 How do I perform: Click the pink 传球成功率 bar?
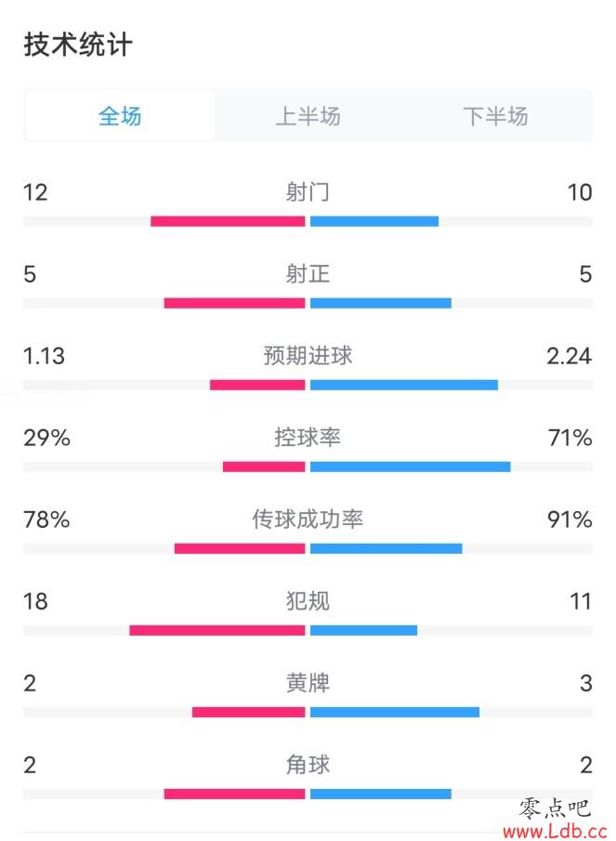pyautogui.click(x=240, y=548)
